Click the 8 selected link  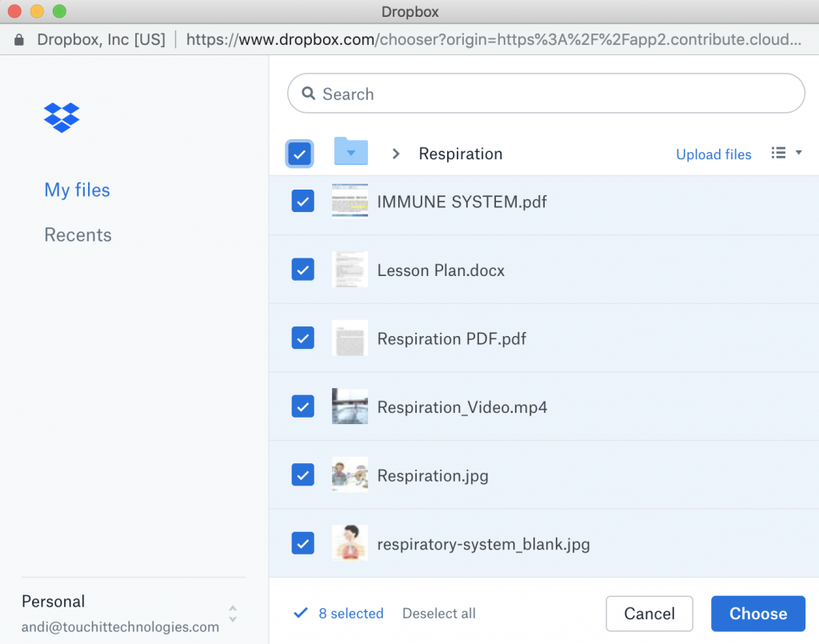tap(351, 613)
